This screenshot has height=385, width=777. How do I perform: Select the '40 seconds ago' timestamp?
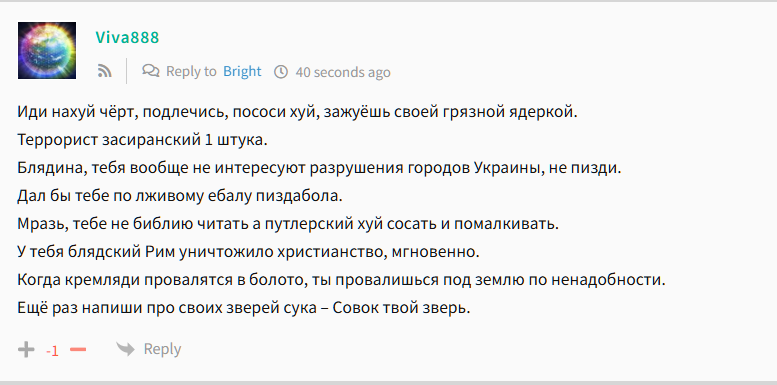[343, 72]
